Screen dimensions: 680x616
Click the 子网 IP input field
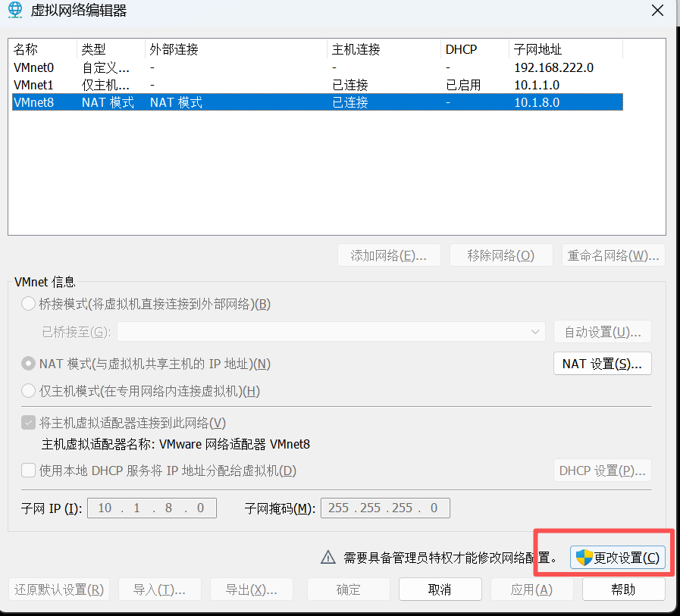(152, 508)
